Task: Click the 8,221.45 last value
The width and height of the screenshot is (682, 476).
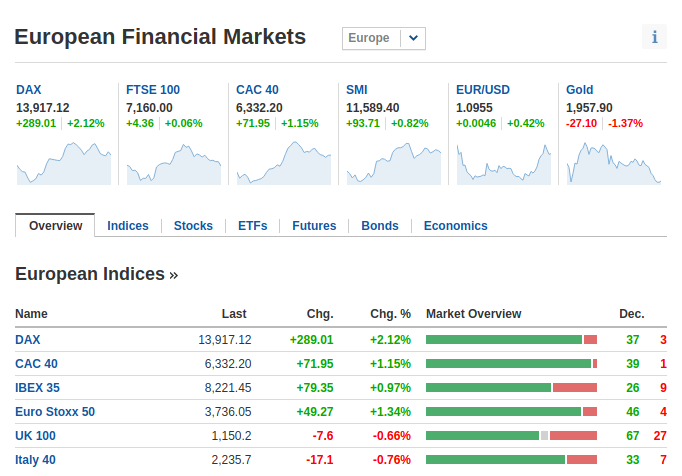Action: 228,388
